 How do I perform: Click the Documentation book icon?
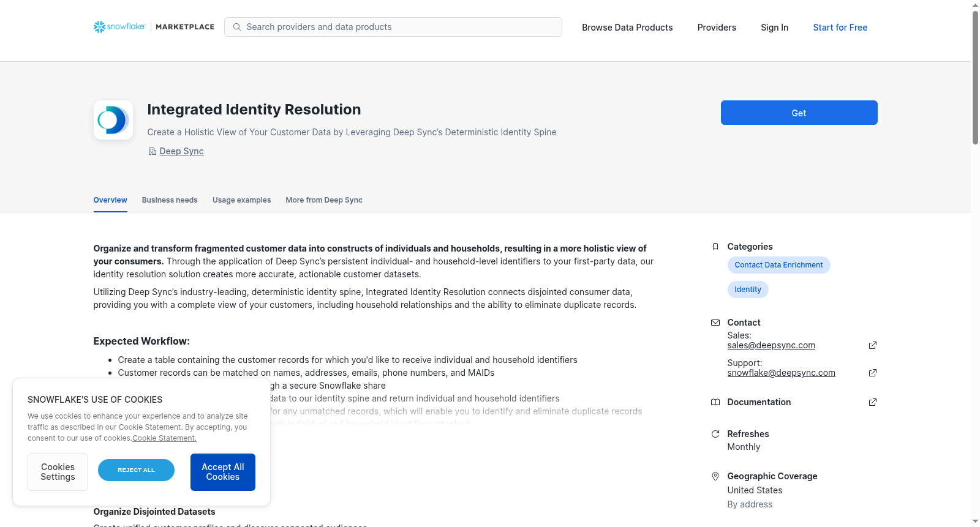pyautogui.click(x=715, y=402)
